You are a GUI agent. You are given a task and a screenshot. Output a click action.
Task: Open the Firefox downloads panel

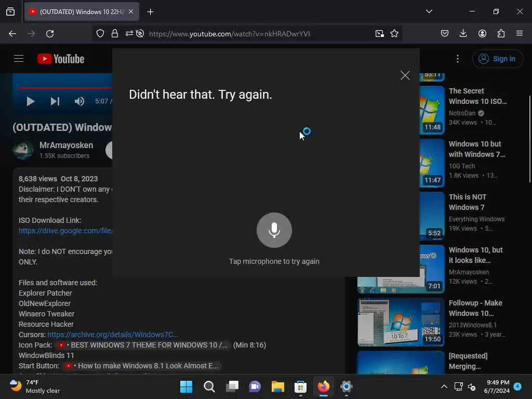pos(463,34)
